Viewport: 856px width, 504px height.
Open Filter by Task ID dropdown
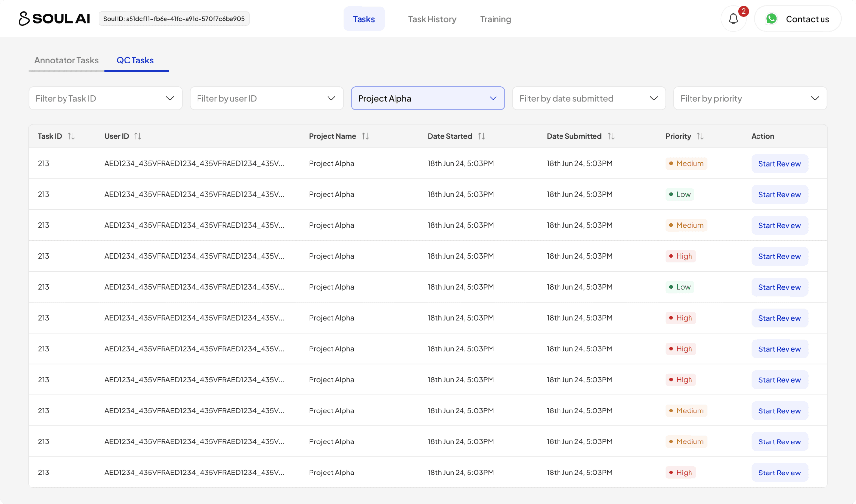[105, 98]
